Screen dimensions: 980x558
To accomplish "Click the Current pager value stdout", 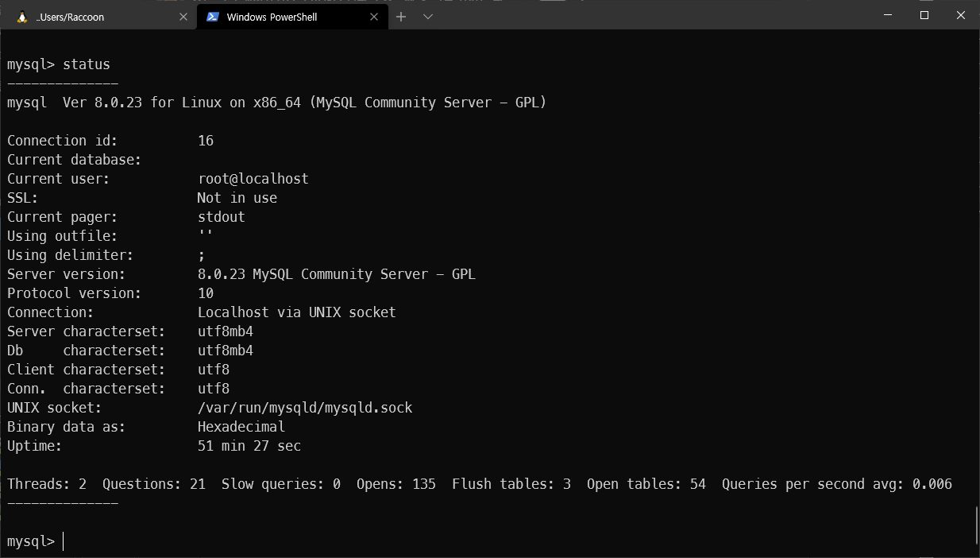I will pos(222,217).
